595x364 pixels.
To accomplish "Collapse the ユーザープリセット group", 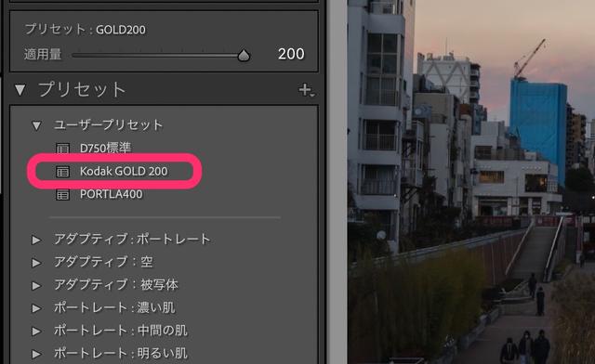I will pos(36,125).
